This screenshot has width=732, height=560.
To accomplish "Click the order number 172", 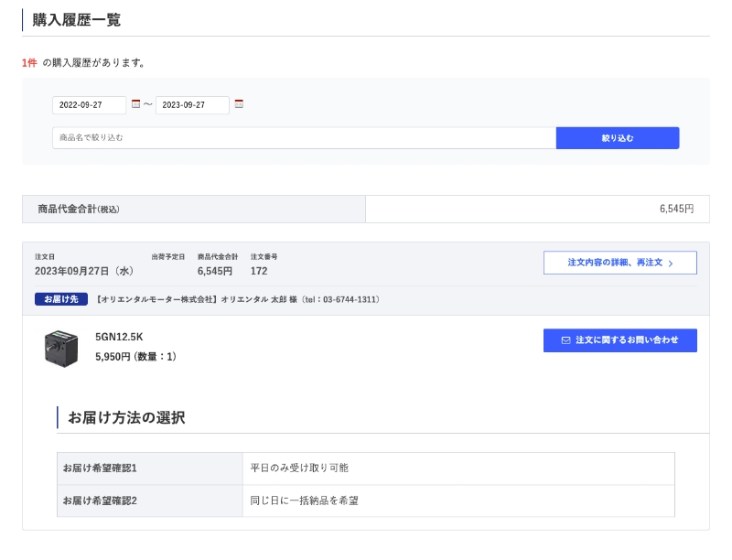I will coord(258,271).
